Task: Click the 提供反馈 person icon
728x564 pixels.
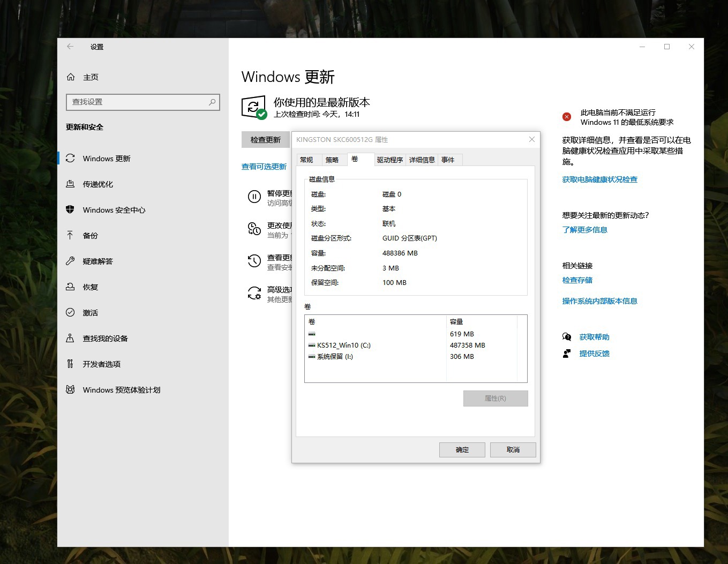Action: (x=567, y=354)
